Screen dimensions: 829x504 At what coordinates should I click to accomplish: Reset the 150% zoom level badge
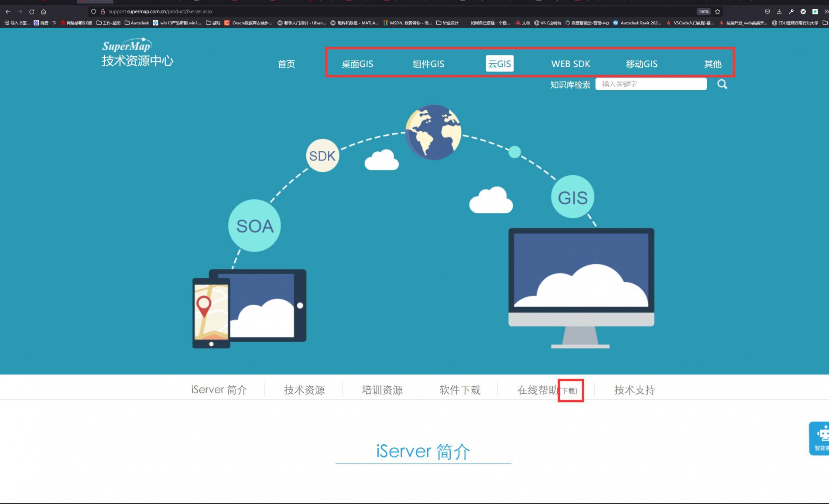(x=703, y=12)
